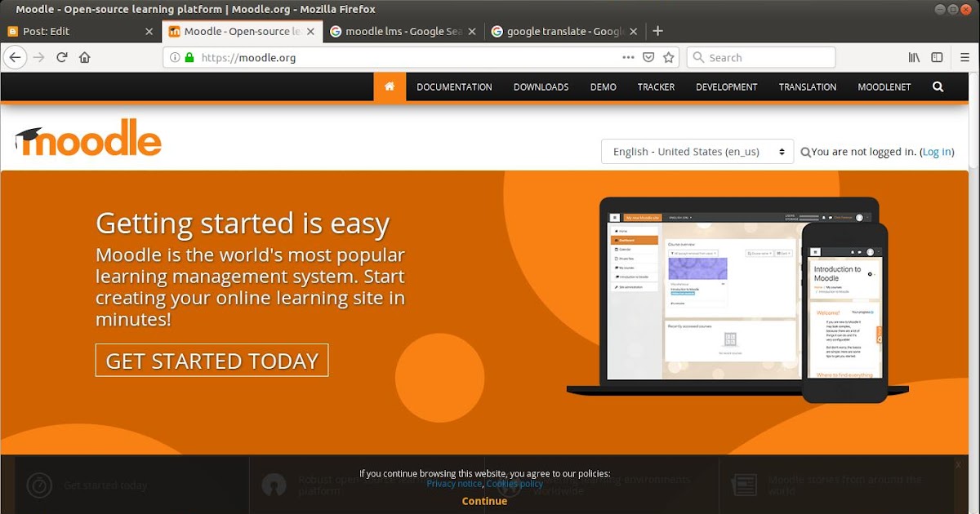Open the Privacy notice link
Image resolution: width=980 pixels, height=514 pixels.
tap(454, 483)
